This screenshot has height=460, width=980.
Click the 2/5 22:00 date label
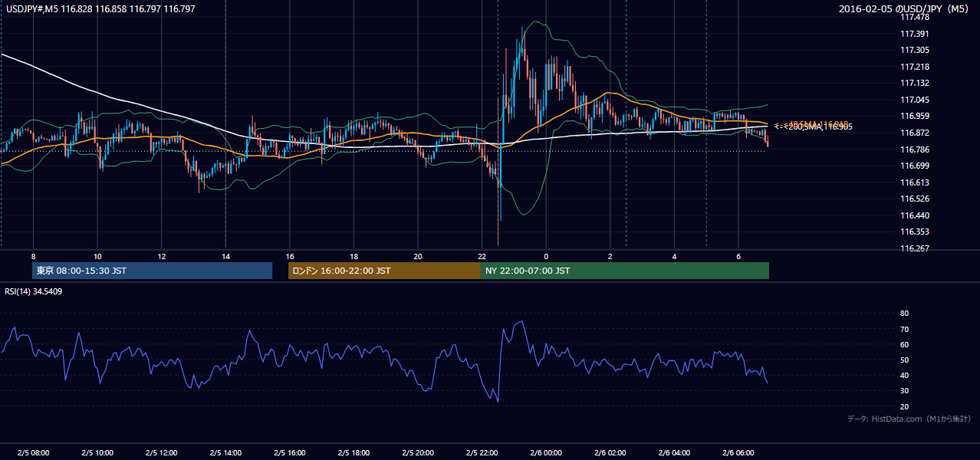click(x=482, y=452)
